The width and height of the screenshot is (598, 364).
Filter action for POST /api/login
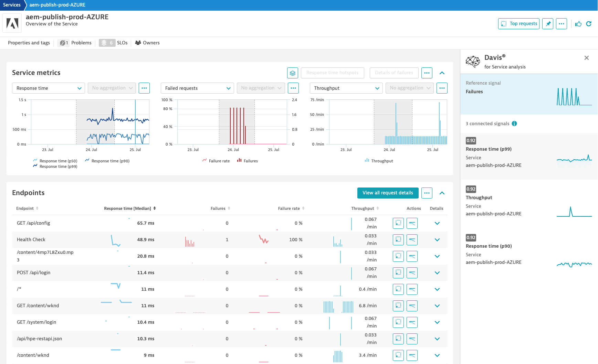coord(412,273)
